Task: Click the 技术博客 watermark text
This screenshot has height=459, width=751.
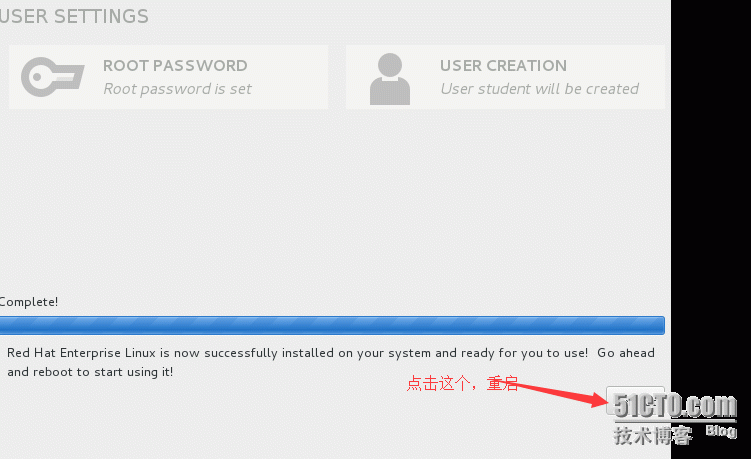Action: pyautogui.click(x=653, y=436)
